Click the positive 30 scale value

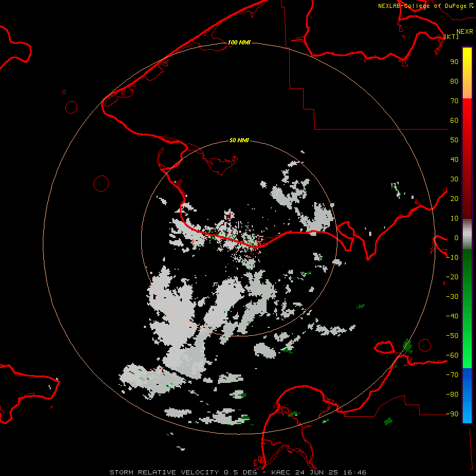454,179
